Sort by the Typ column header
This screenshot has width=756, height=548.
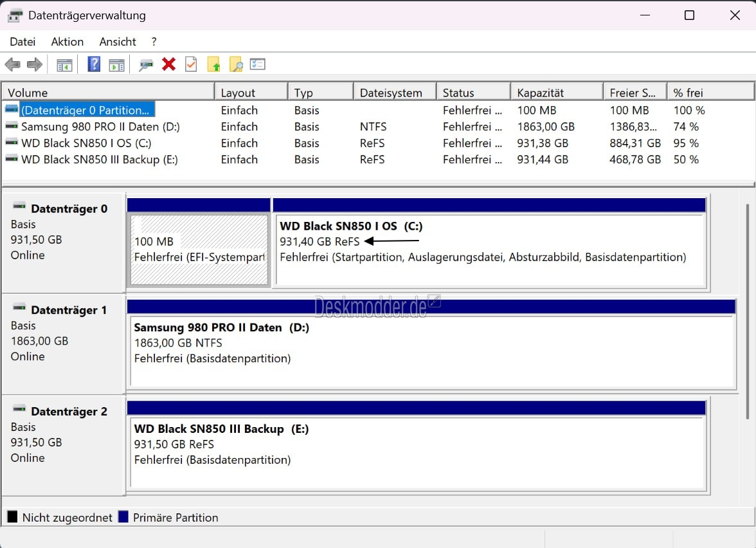(x=321, y=92)
